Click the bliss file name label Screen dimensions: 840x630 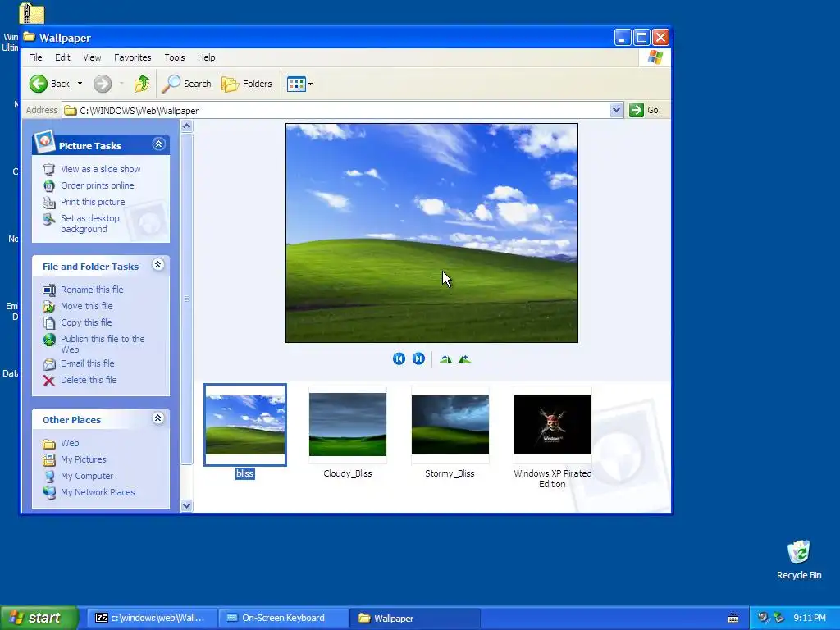click(244, 473)
